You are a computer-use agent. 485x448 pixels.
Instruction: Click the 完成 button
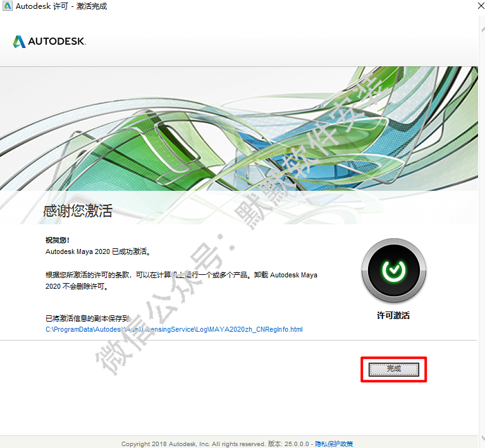click(393, 369)
